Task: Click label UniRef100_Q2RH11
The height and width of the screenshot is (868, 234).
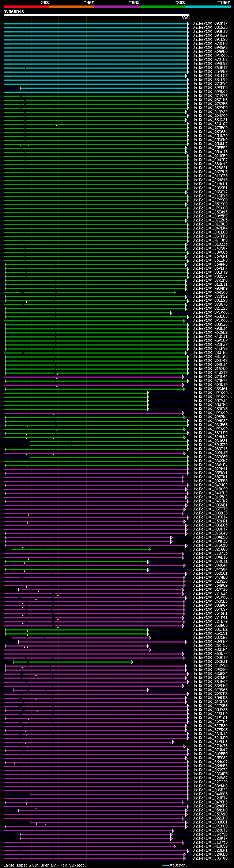Action: coord(210,469)
